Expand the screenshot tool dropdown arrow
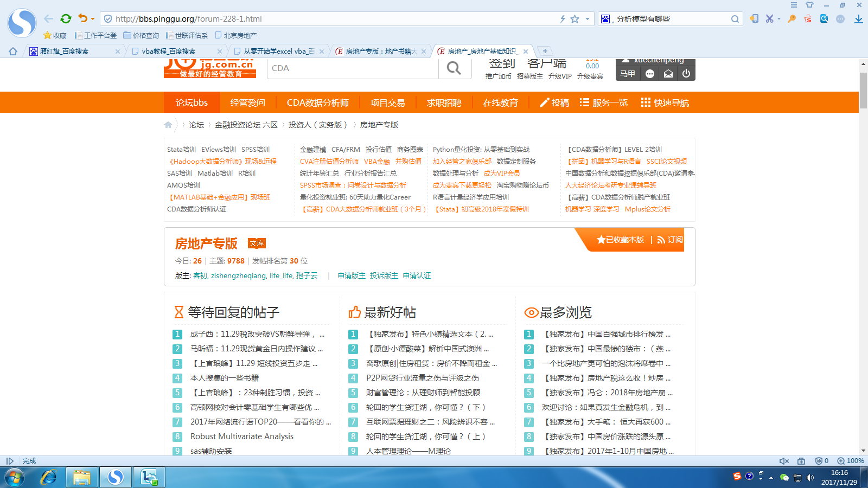 [x=779, y=19]
